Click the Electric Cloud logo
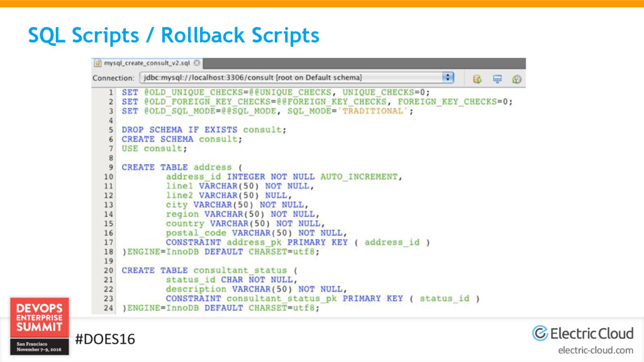 tap(583, 333)
